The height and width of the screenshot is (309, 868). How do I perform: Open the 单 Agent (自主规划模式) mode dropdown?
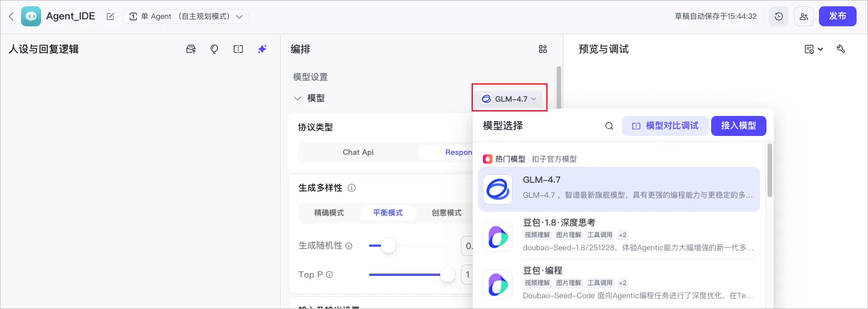pyautogui.click(x=186, y=17)
